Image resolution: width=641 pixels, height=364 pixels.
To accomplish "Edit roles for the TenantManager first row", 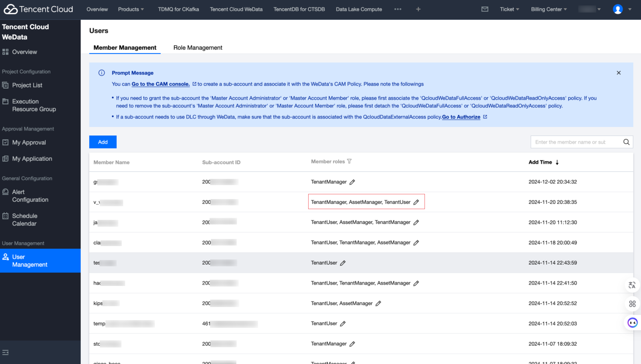I will (352, 182).
